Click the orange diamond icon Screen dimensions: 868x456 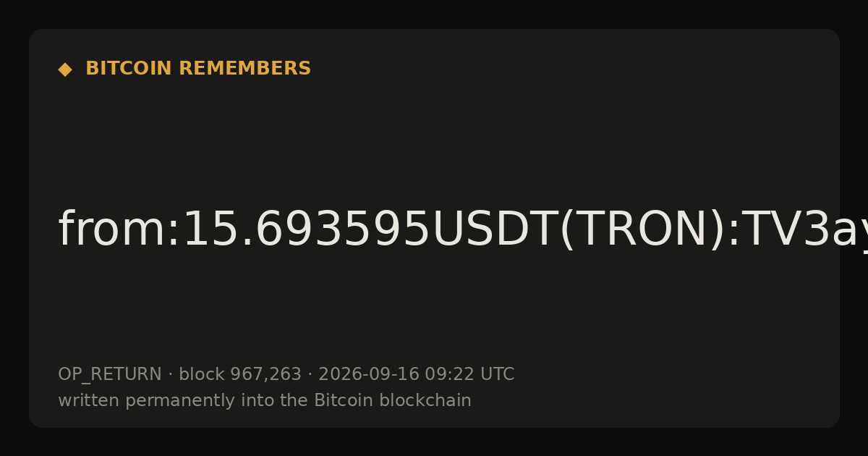(x=65, y=69)
